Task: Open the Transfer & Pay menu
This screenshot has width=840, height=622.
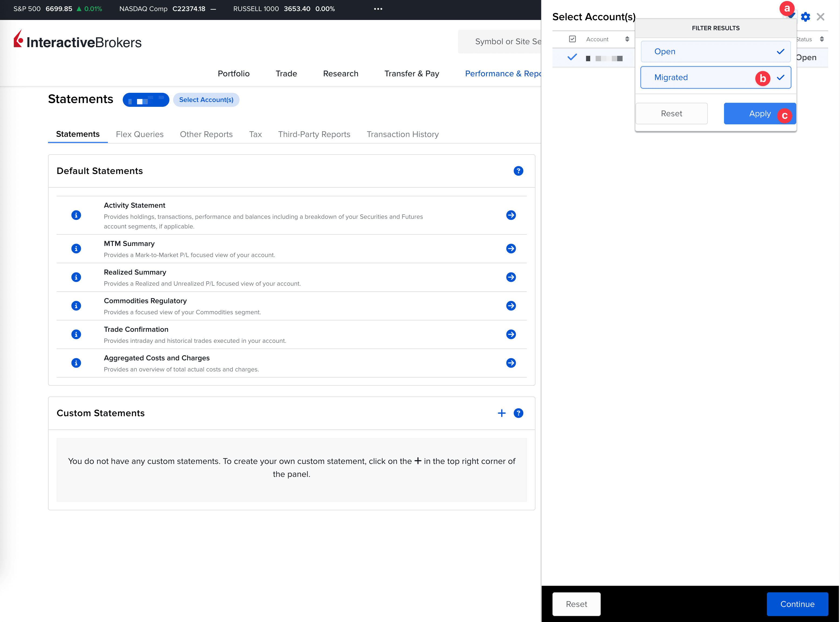Action: click(412, 74)
